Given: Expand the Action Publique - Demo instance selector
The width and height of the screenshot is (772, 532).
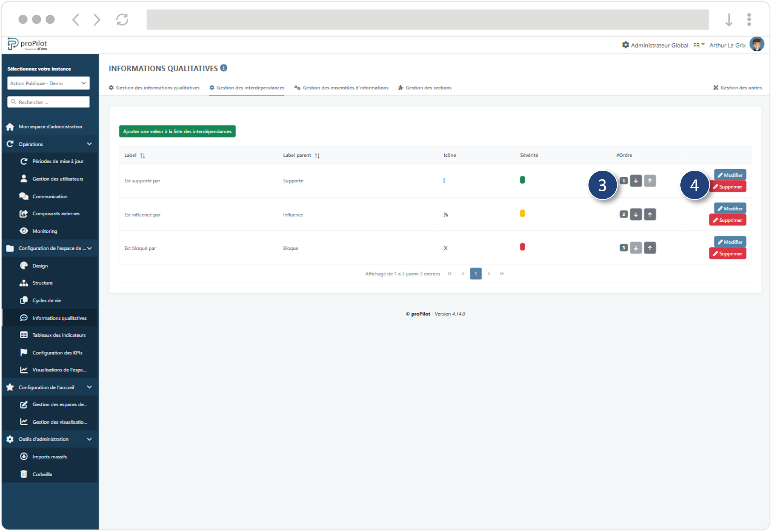Looking at the screenshot, I should coord(48,83).
